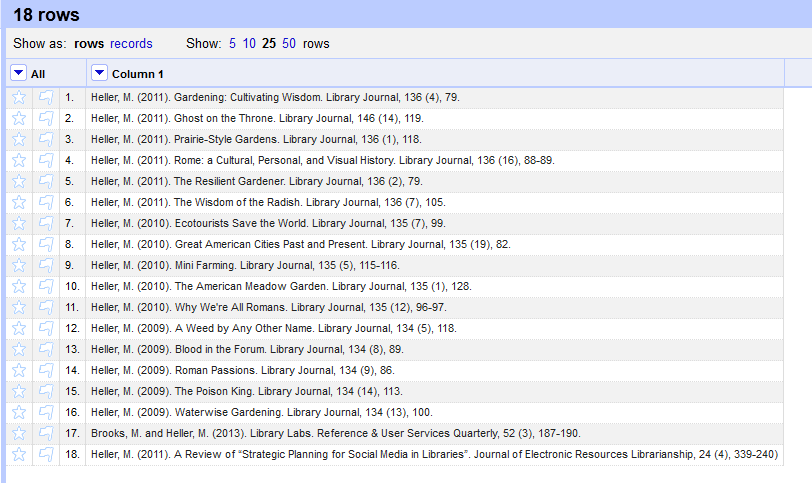The image size is (812, 483).
Task: Flag row 4 Rome: a Cultural History
Action: pos(46,160)
